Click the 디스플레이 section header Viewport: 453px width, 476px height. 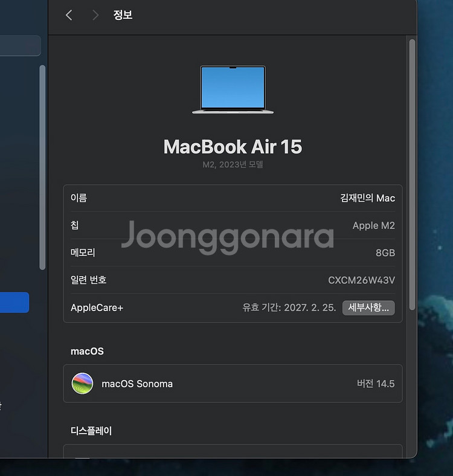pos(91,431)
